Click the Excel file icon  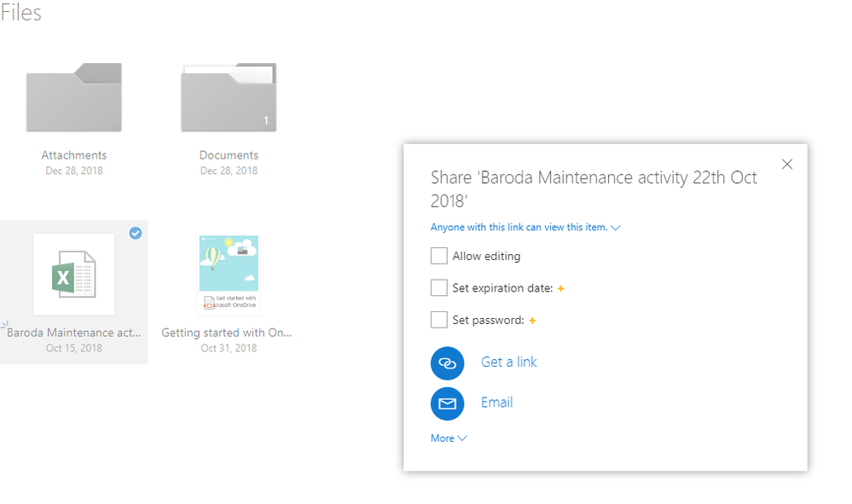coord(73,275)
